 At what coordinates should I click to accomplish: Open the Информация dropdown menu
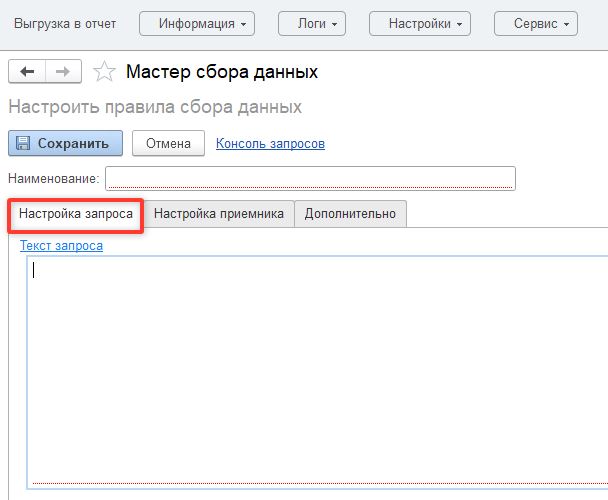[x=197, y=23]
